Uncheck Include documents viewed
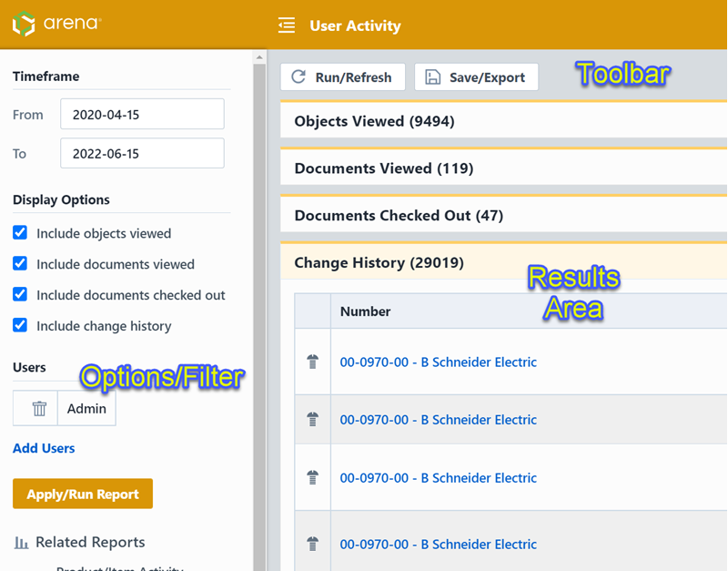The image size is (728, 571). pyautogui.click(x=20, y=263)
